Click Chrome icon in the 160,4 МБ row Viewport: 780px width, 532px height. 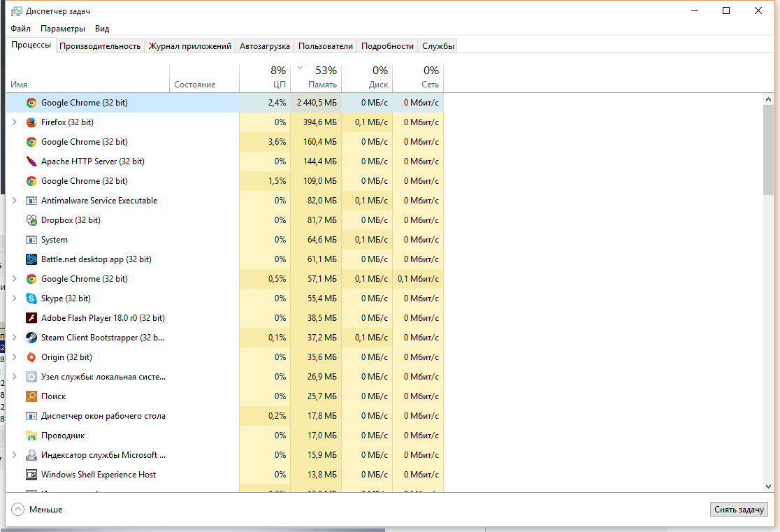pyautogui.click(x=31, y=142)
